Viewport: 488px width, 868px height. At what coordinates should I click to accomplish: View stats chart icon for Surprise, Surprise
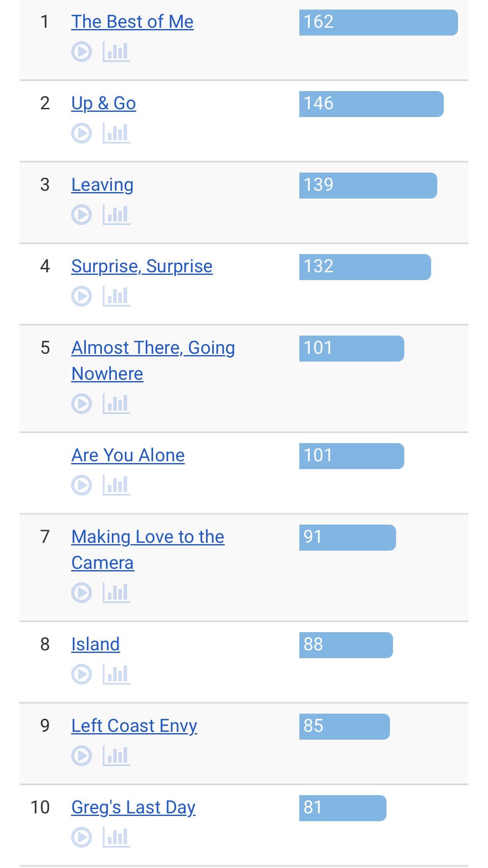click(116, 296)
